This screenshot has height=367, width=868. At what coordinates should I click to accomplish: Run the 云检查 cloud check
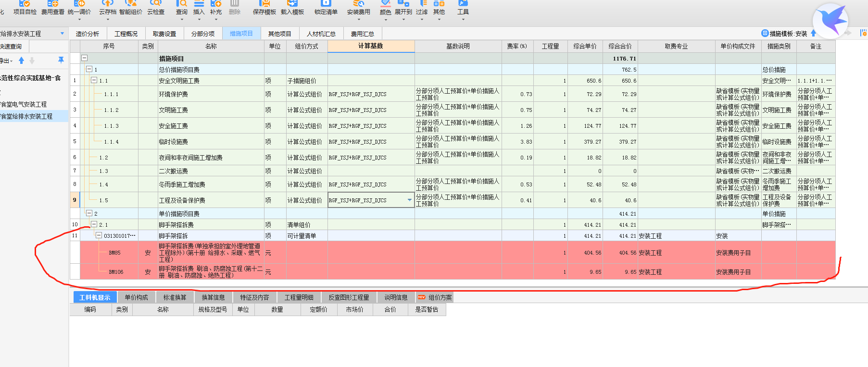156,8
